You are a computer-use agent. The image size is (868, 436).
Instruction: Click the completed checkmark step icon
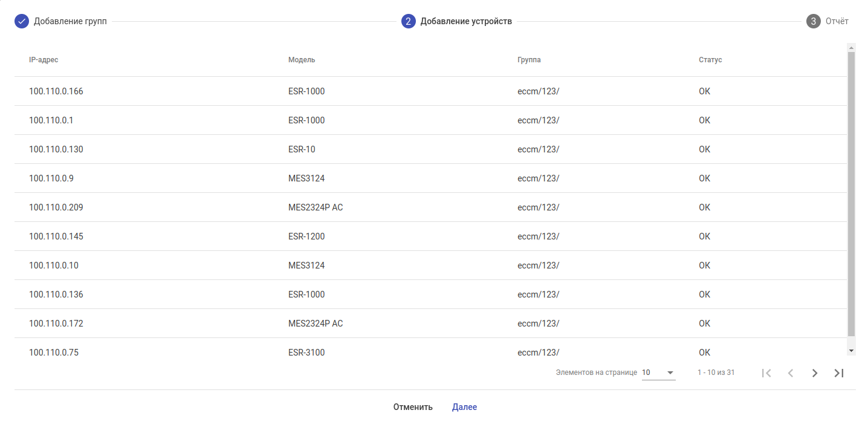[22, 21]
